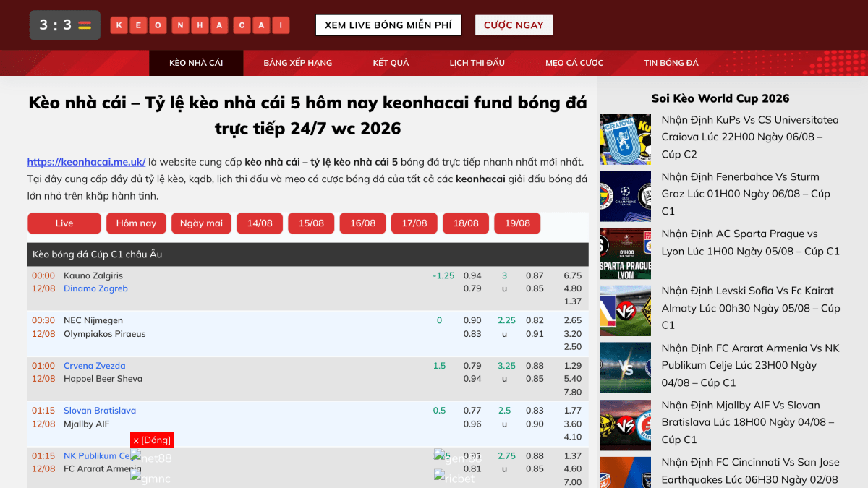Screen dimensions: 868x488
Task: Open FC Cincinnati vs San Jose thumbnail
Action: (626, 473)
